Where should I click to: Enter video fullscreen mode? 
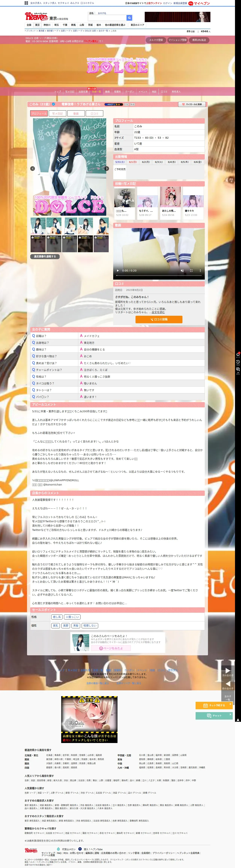point(191,271)
